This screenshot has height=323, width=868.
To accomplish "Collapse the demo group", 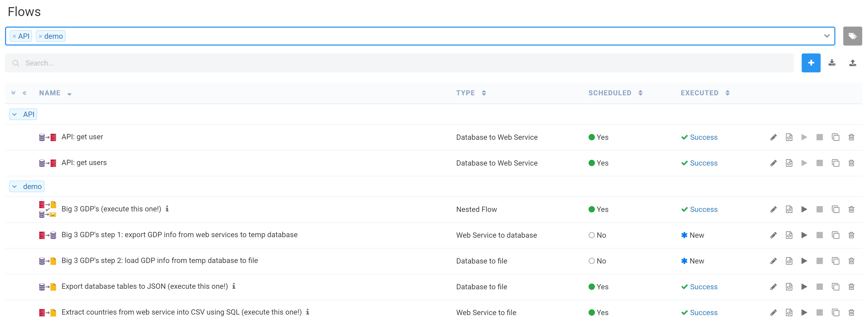I will pos(14,187).
